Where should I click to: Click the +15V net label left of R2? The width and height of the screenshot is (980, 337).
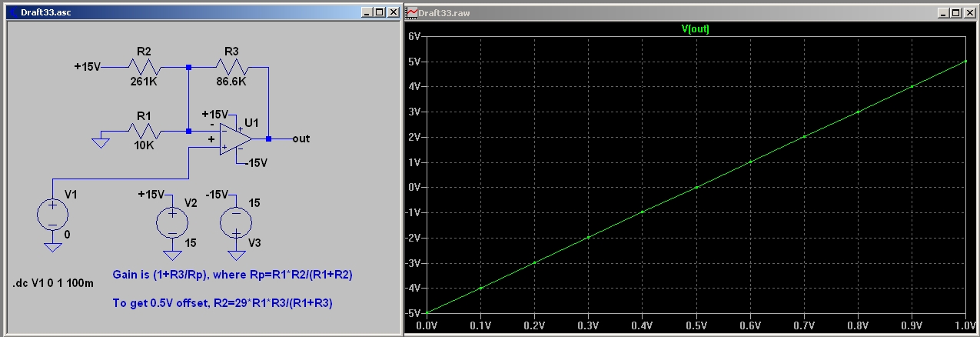click(88, 67)
